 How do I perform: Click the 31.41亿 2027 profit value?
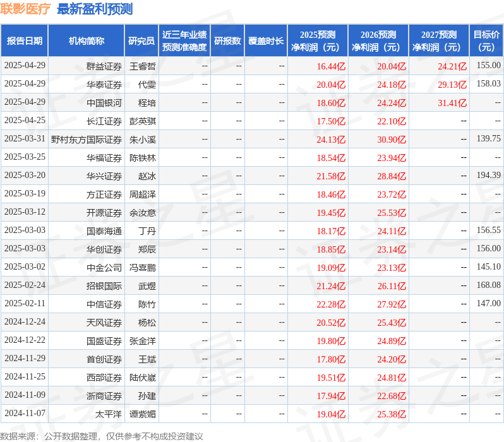[x=452, y=103]
